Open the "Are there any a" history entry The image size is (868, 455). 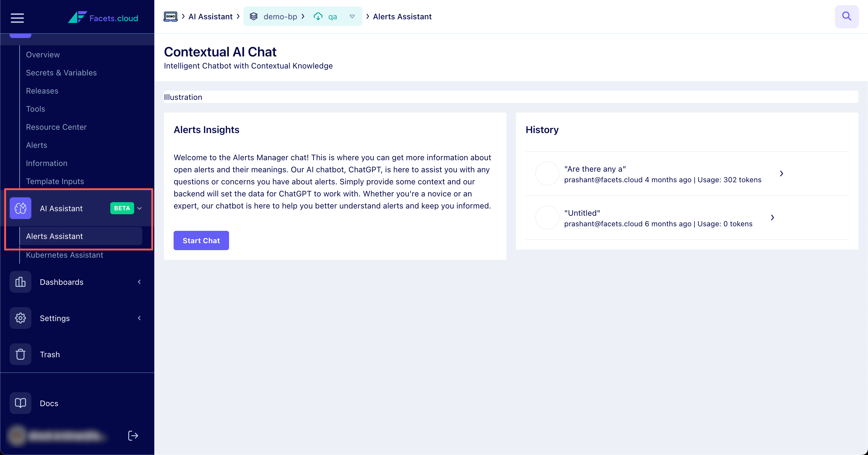tap(687, 173)
